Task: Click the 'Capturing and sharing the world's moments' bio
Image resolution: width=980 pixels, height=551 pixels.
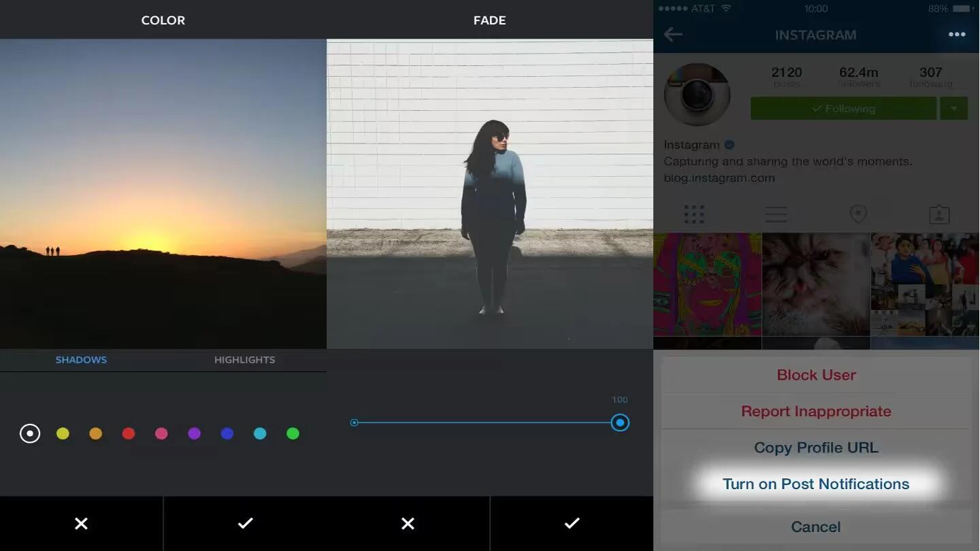Action: point(788,162)
